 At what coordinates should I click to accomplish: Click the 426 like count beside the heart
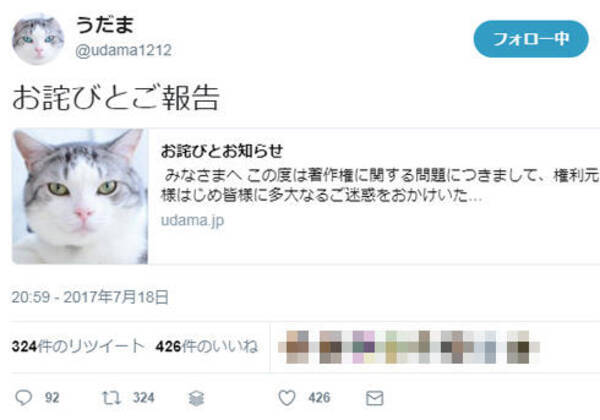click(x=319, y=398)
